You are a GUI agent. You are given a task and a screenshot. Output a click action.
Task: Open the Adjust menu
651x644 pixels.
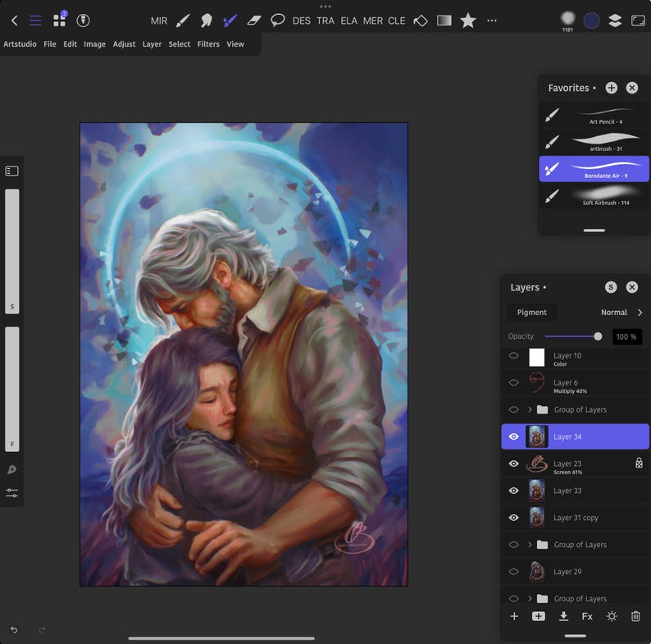pyautogui.click(x=124, y=44)
